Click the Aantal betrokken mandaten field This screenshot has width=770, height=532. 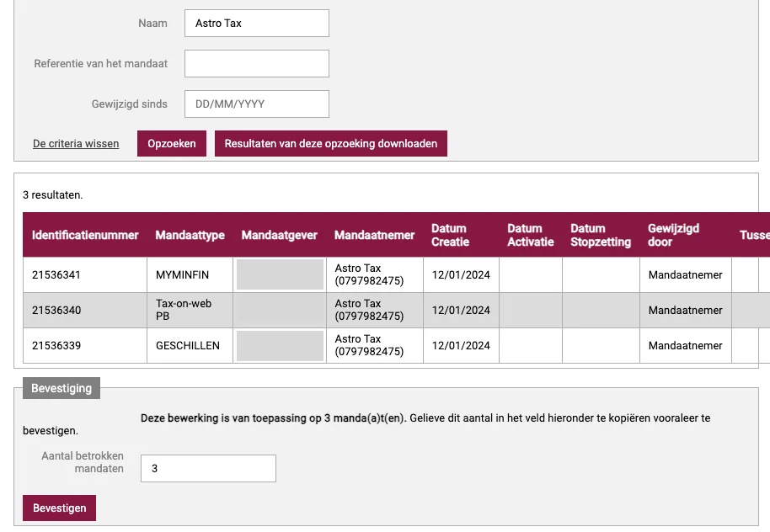(x=208, y=469)
